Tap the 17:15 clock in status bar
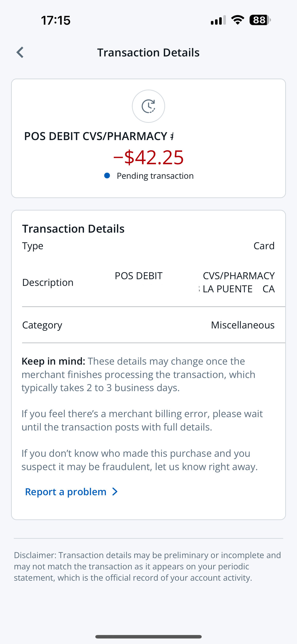The image size is (297, 644). (x=56, y=20)
